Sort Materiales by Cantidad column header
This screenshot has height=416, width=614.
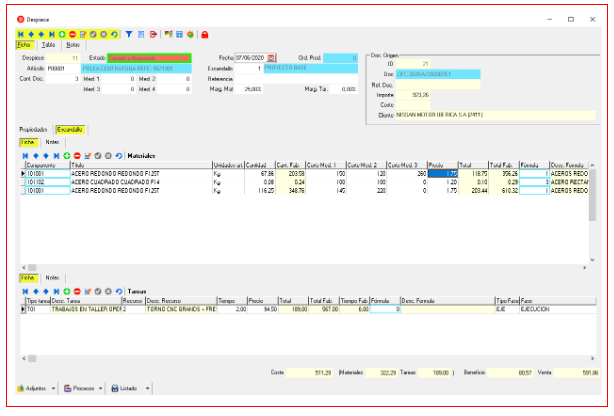[x=260, y=165]
